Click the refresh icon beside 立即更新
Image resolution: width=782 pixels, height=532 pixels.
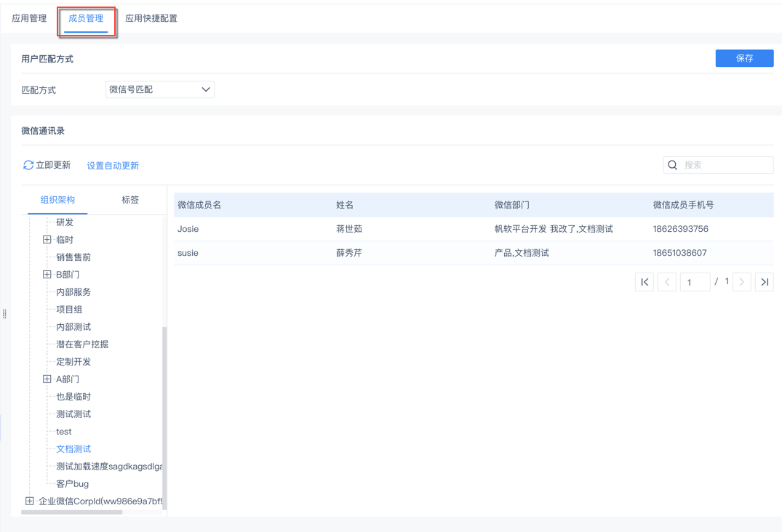coord(28,165)
